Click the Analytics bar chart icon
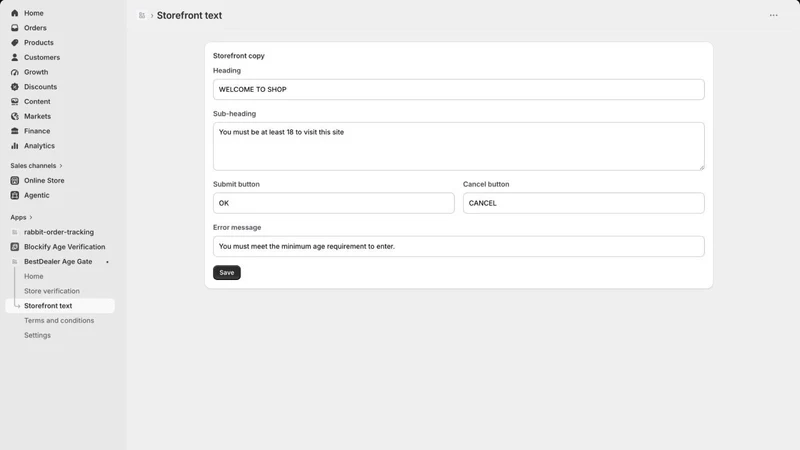800x450 pixels. (15, 146)
